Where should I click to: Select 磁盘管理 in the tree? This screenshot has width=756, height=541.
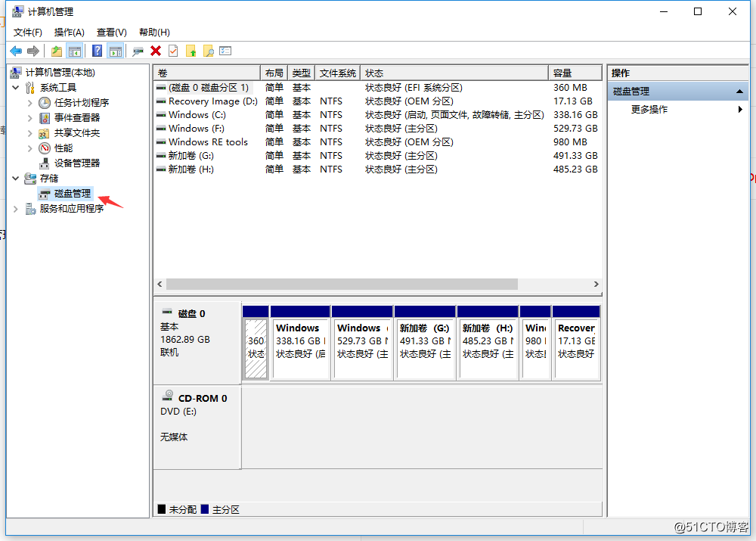tap(73, 194)
